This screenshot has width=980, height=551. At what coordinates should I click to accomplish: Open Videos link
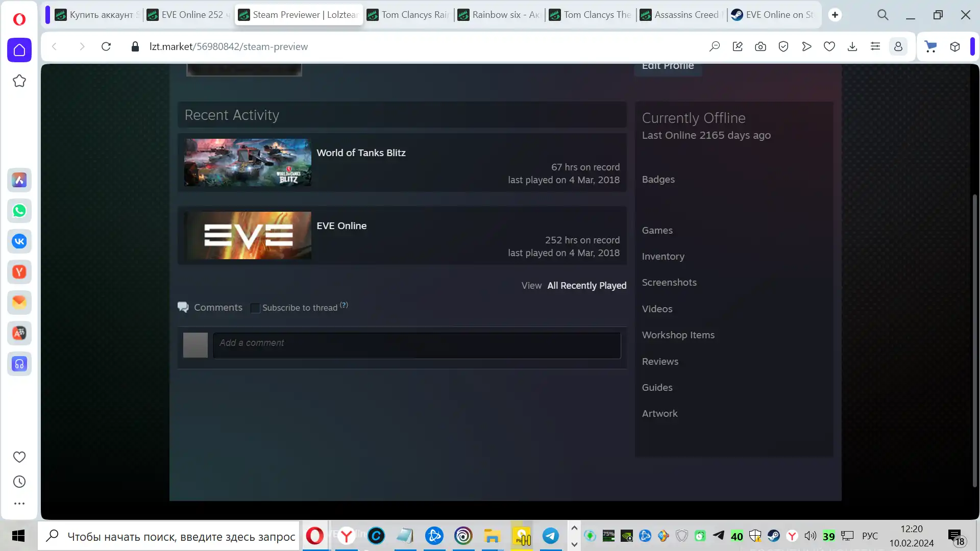point(657,309)
